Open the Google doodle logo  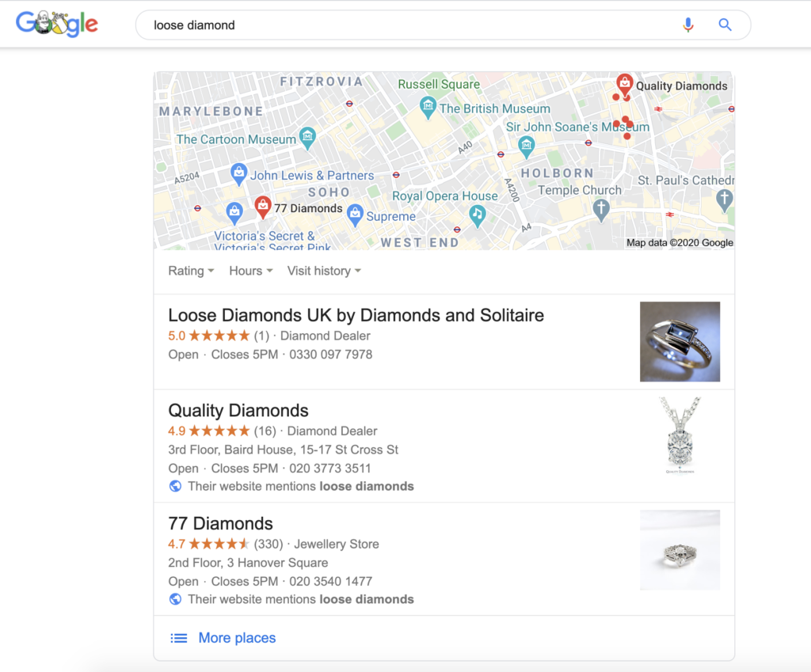point(57,25)
